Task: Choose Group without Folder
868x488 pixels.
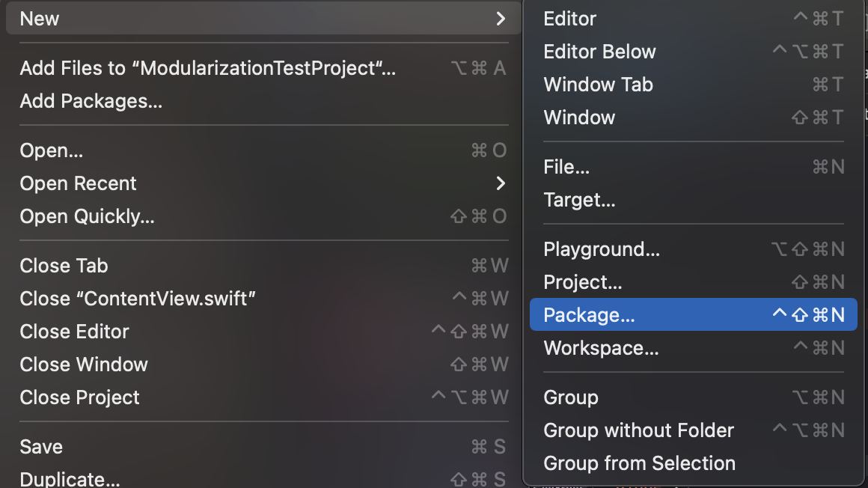Action: [x=638, y=430]
